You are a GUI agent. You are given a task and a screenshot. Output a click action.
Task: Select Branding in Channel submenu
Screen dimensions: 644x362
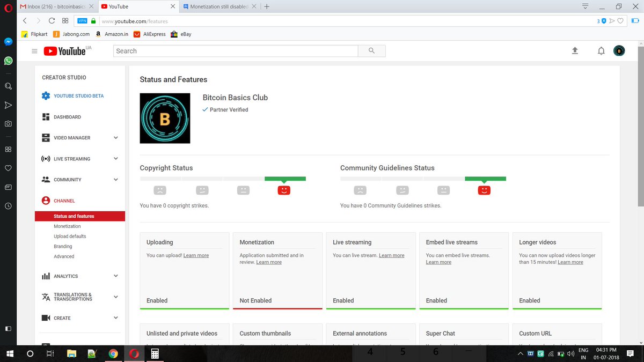(63, 247)
